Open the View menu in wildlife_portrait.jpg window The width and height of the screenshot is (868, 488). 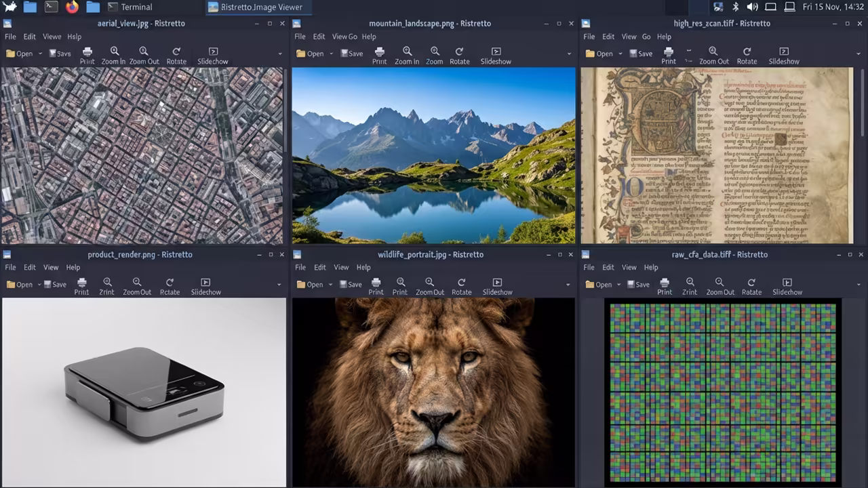click(341, 268)
